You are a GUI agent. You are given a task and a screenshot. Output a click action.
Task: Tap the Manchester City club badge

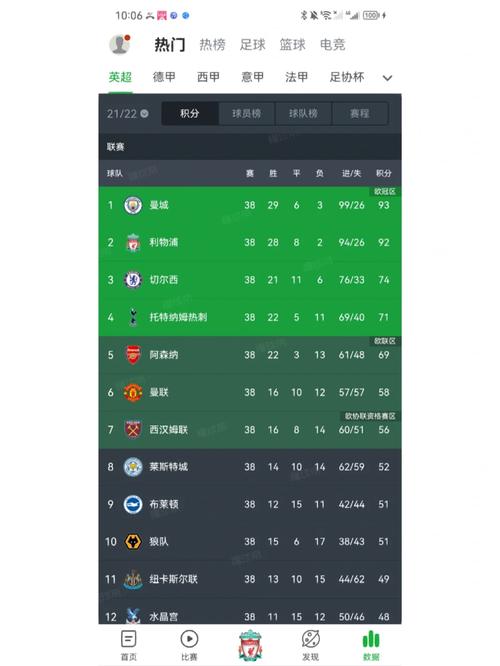click(133, 205)
